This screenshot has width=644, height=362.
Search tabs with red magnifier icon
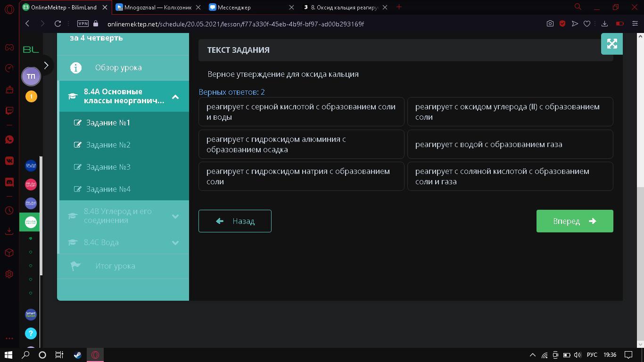click(x=578, y=7)
